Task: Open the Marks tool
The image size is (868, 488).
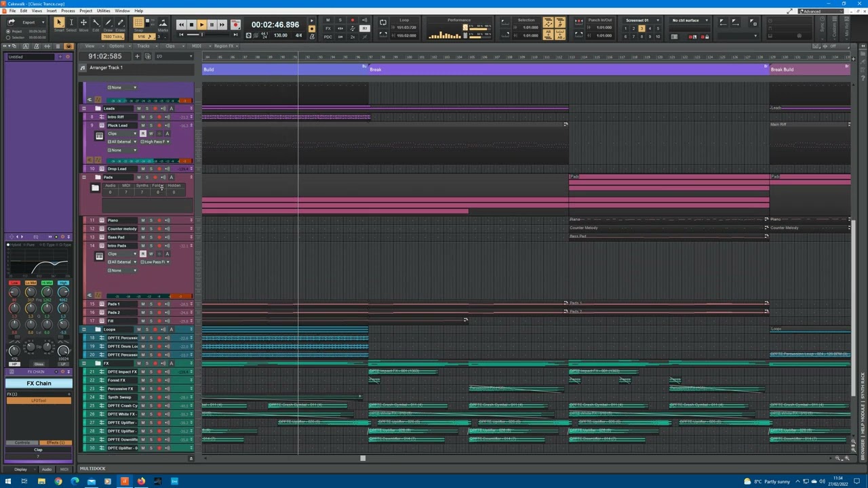Action: tap(163, 22)
